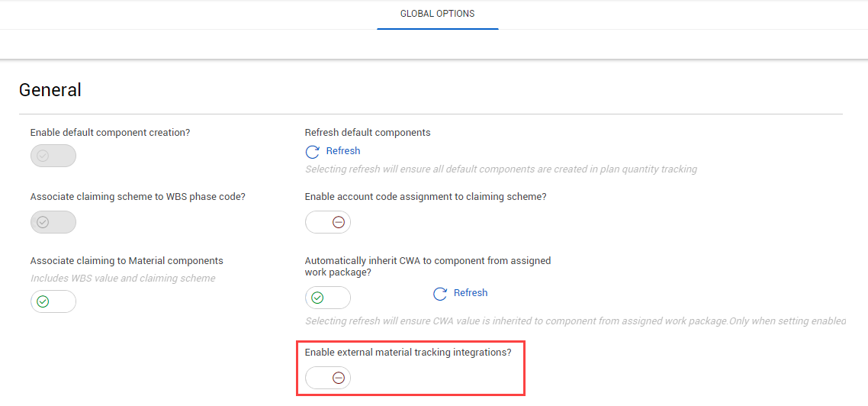The height and width of the screenshot is (406, 868).
Task: Click the Refresh link next to the CWA inherit toggle
Action: pyautogui.click(x=471, y=292)
